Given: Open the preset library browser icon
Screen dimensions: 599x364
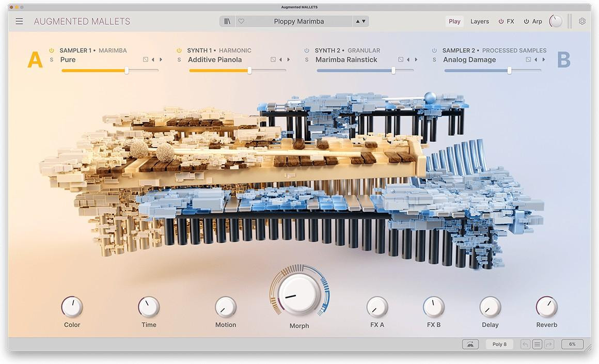Looking at the screenshot, I should [227, 21].
